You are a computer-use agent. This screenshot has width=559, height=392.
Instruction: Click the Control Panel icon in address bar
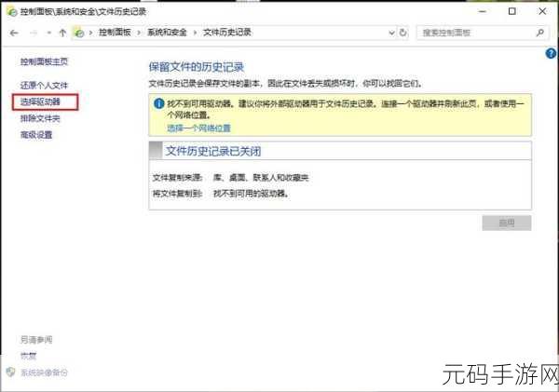[79, 33]
